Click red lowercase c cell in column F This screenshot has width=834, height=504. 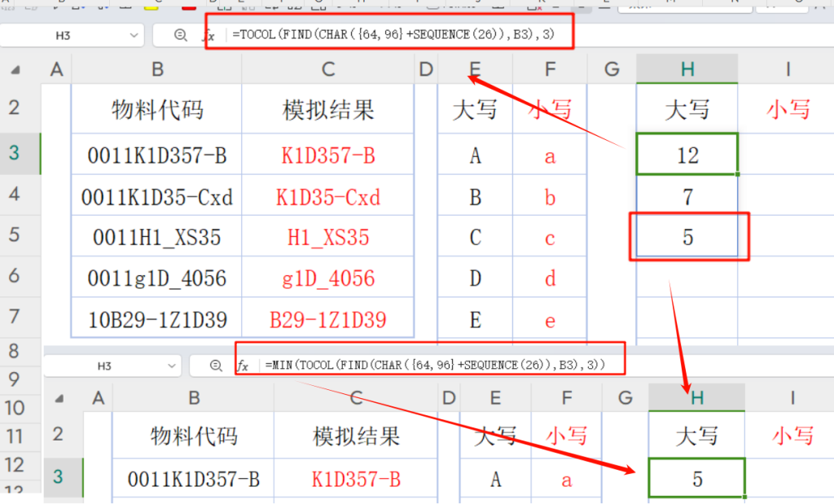(550, 237)
